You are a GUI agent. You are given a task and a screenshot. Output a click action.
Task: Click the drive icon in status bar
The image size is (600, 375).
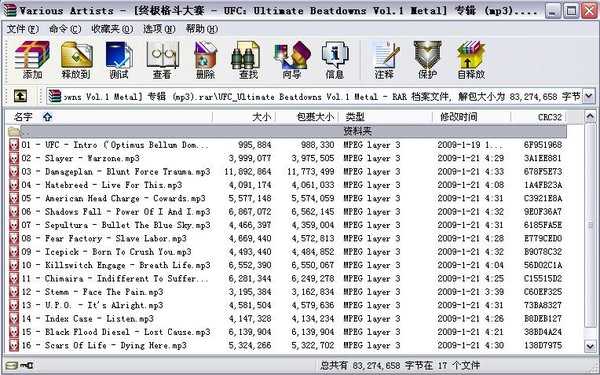tap(11, 365)
